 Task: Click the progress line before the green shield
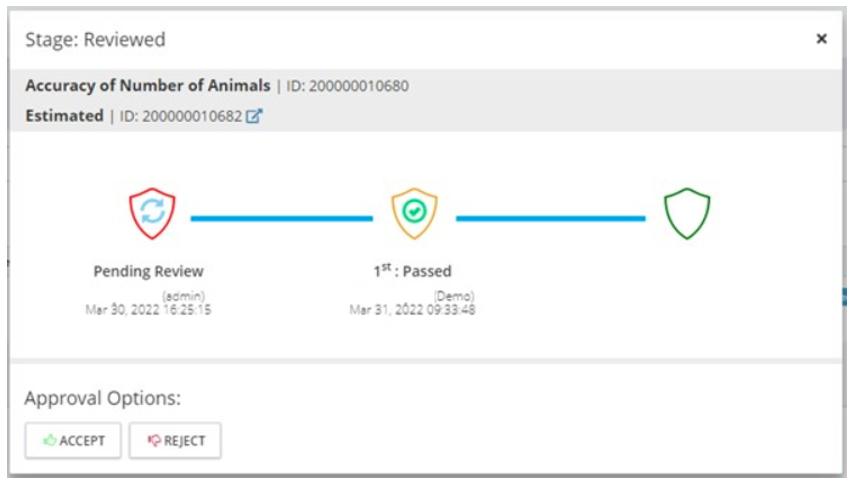click(x=550, y=217)
